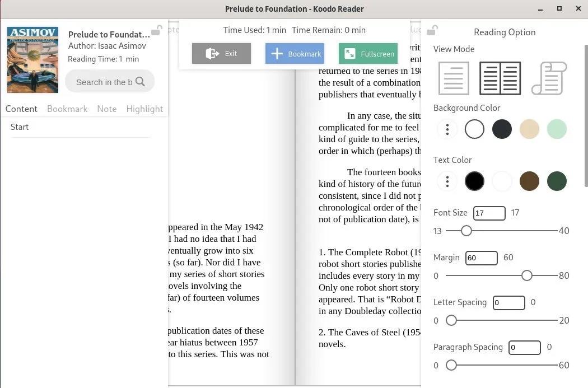Switch to double-page view mode
This screenshot has width=588, height=388.
tap(500, 78)
